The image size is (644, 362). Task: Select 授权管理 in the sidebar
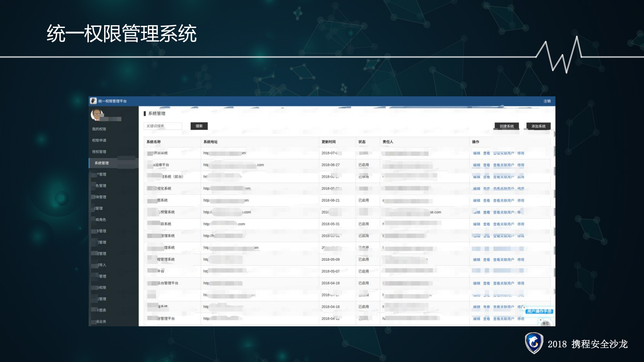(99, 152)
